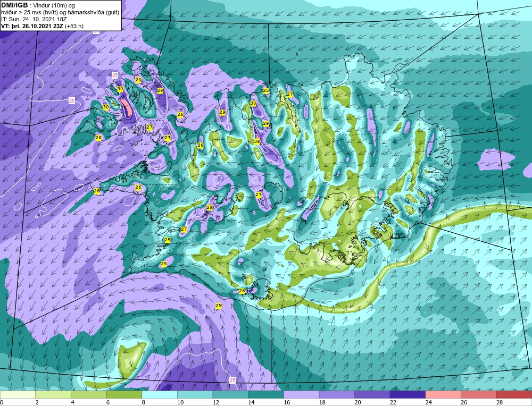Click the '6' tick label on the legend
The image size is (532, 406).
click(108, 402)
